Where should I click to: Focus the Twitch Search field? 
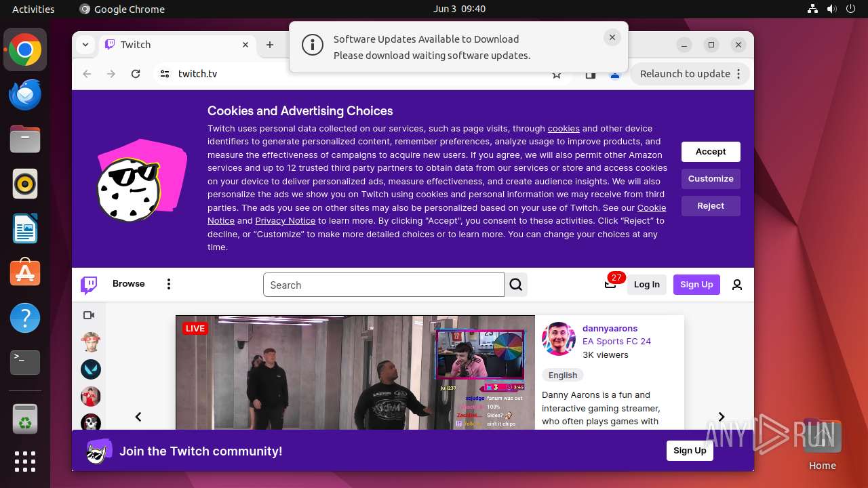point(384,285)
